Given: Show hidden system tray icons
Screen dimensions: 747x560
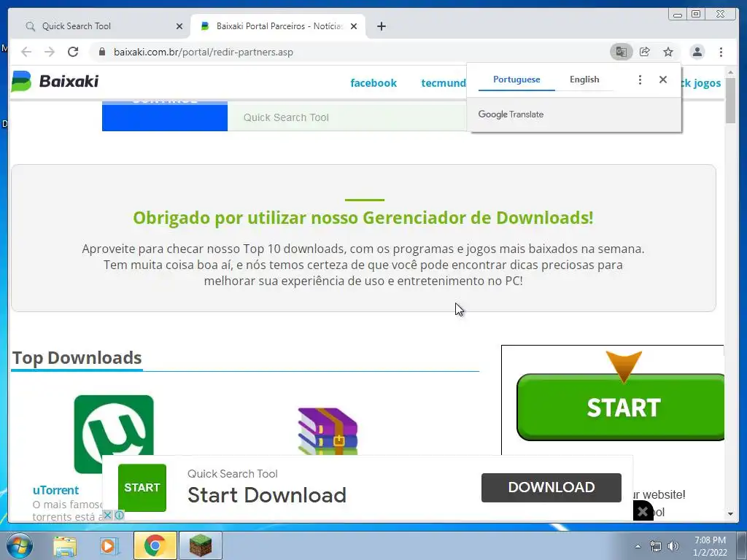Looking at the screenshot, I should [638, 546].
